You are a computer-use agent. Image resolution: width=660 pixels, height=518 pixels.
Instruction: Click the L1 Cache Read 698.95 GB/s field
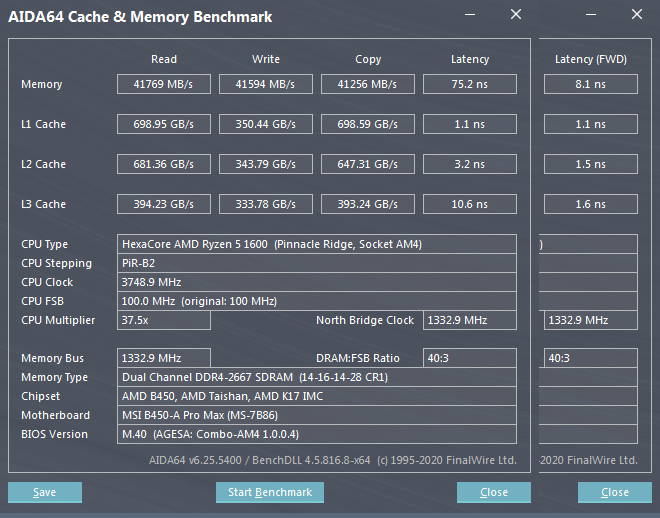164,124
